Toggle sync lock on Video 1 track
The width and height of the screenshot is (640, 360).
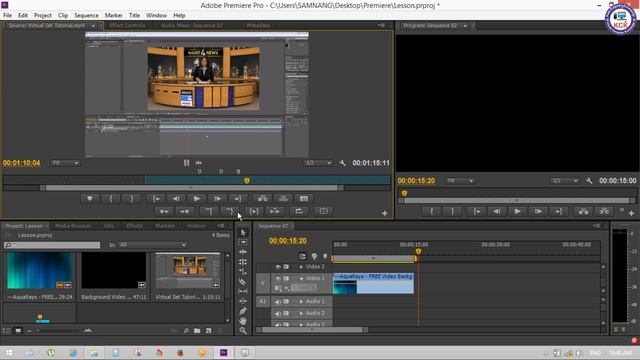[287, 278]
